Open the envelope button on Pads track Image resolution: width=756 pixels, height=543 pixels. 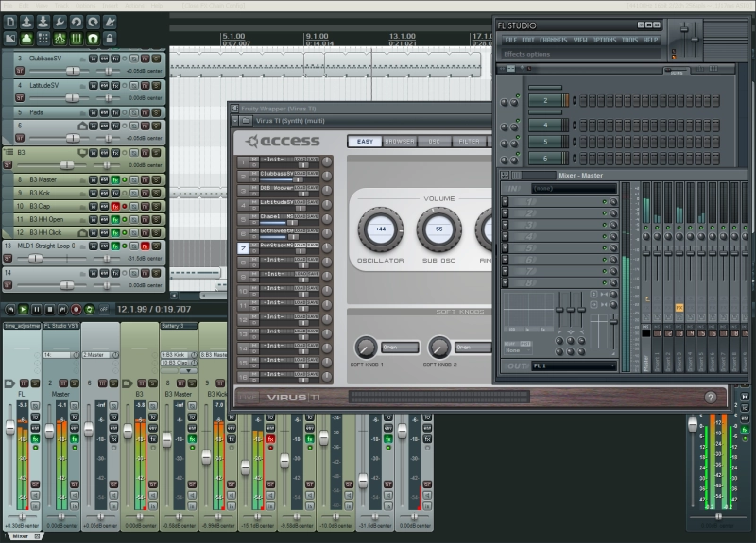104,112
